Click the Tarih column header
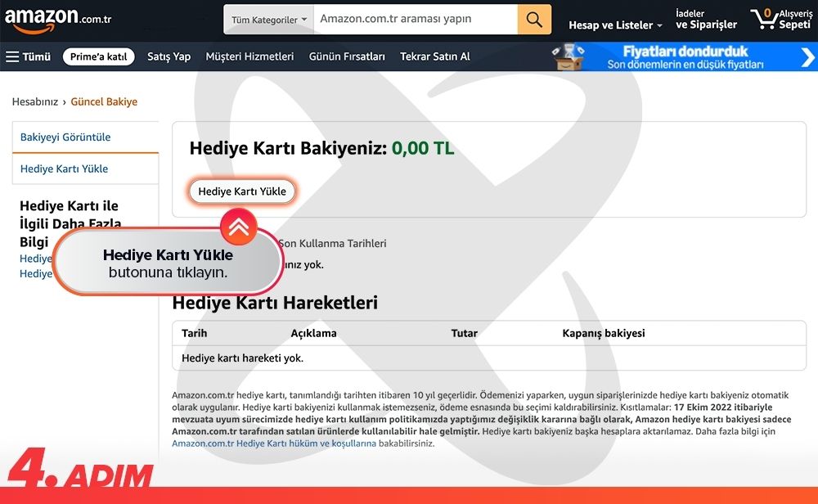This screenshot has width=818, height=504. [194, 333]
